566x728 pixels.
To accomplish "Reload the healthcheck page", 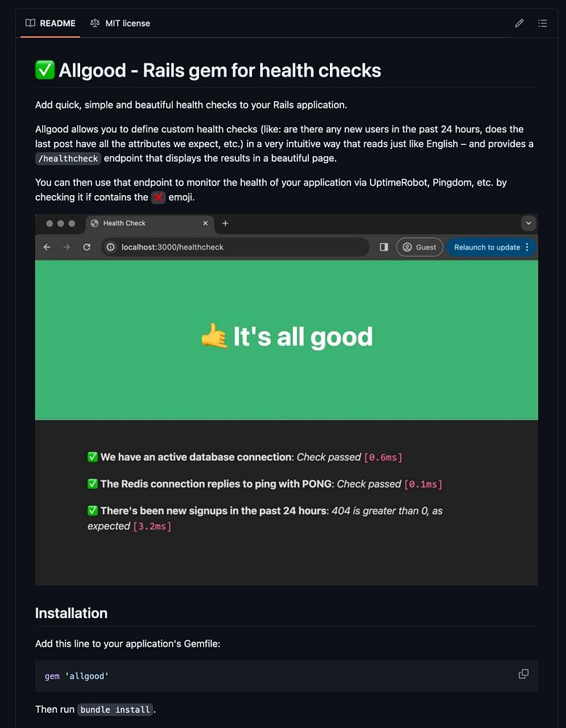I will [x=87, y=247].
